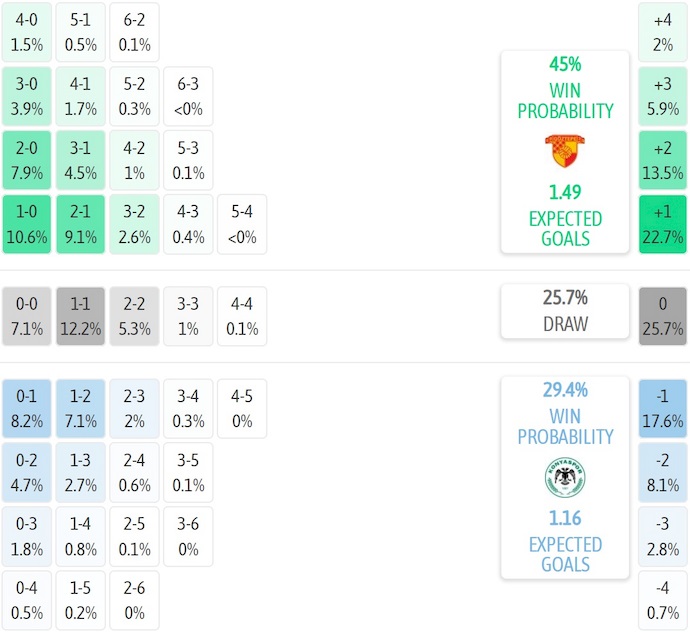This screenshot has height=632, width=690.
Task: Click the 0-4 scoreline tile
Action: [26, 600]
